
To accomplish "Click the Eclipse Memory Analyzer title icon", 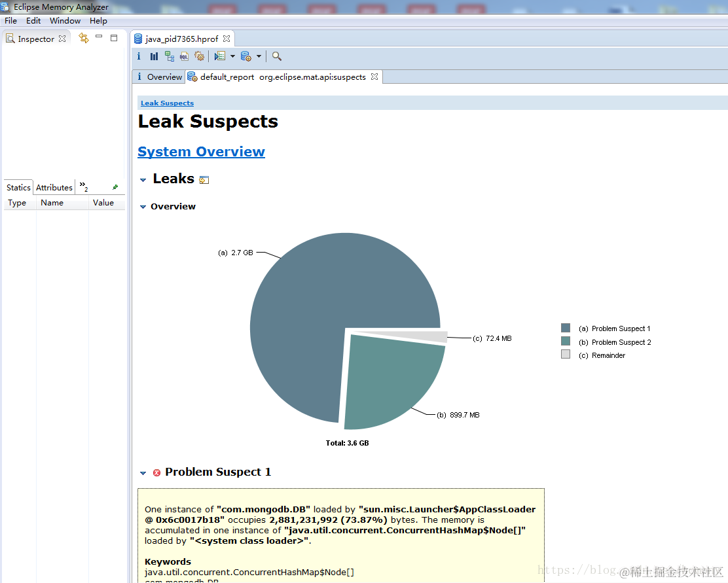I will [5, 7].
